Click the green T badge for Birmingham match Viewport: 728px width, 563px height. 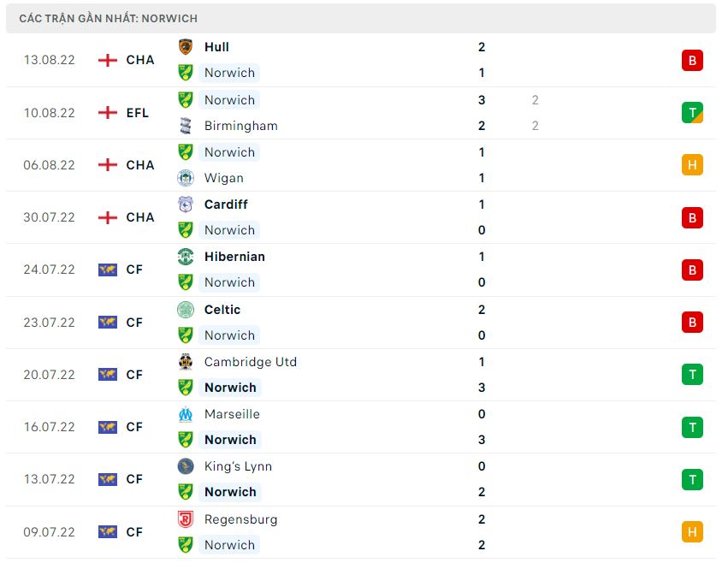coord(692,113)
